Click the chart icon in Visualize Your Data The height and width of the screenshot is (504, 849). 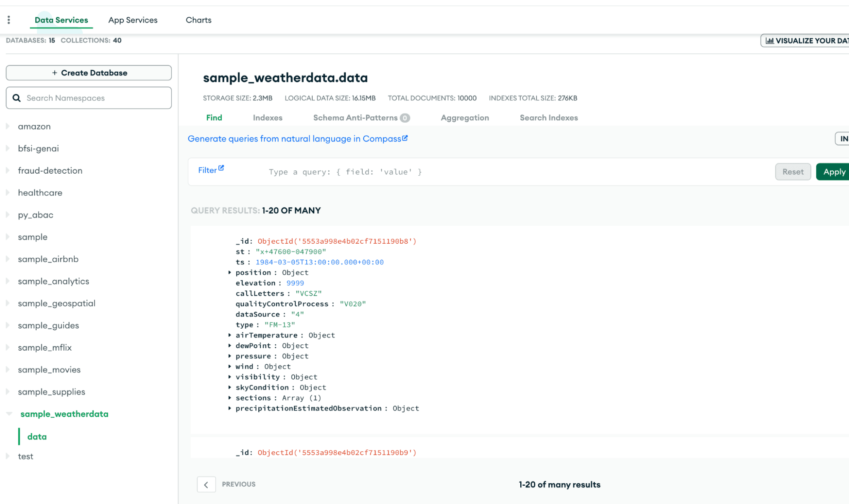click(769, 41)
